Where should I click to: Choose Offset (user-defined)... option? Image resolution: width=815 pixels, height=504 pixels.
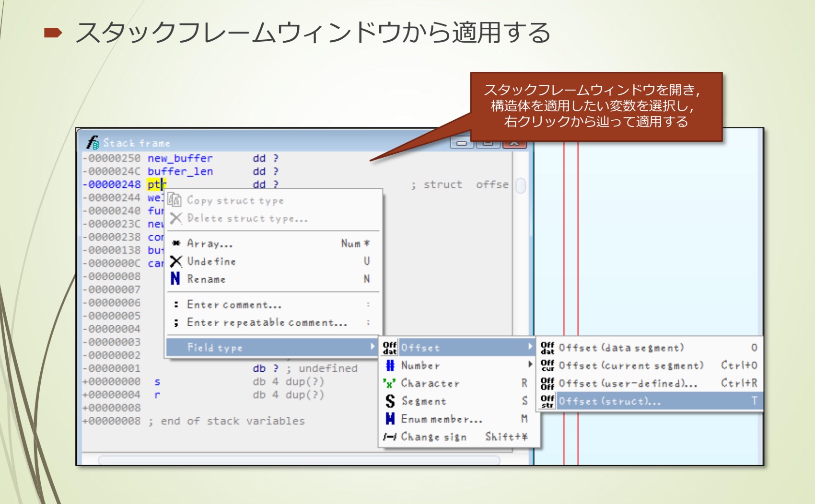(650, 383)
